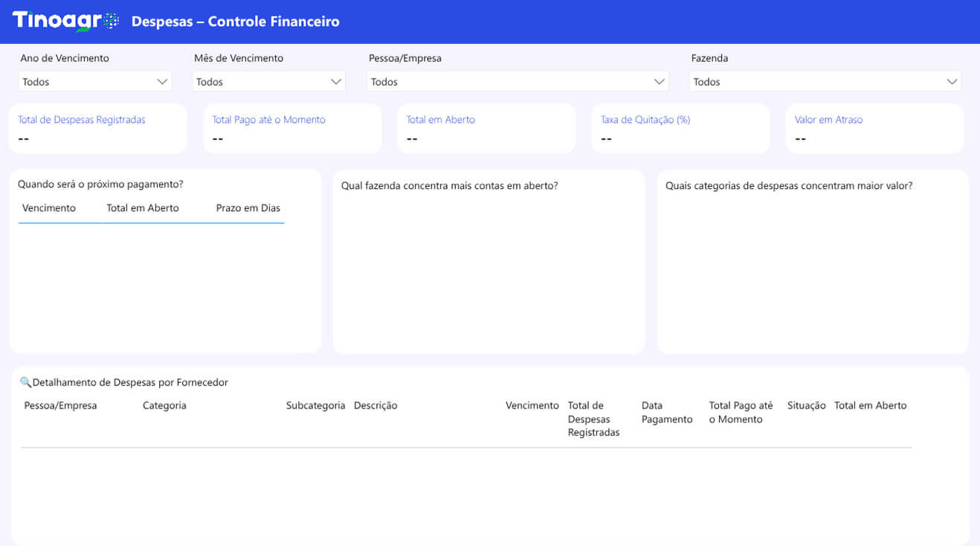Click the Taxa de Quitação (%) card

[680, 129]
